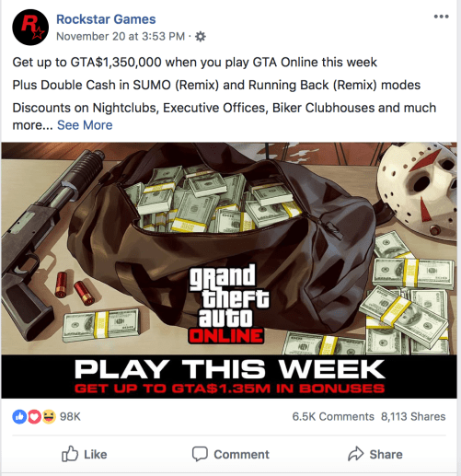This screenshot has height=476, width=461.
Task: Open Rockstar Games profile picture logo
Action: click(30, 28)
